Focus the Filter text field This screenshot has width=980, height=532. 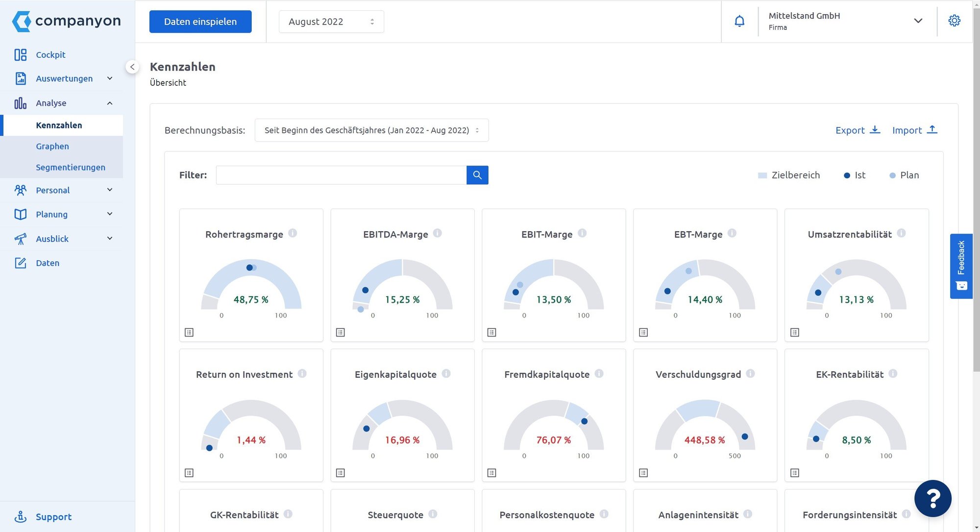(341, 175)
